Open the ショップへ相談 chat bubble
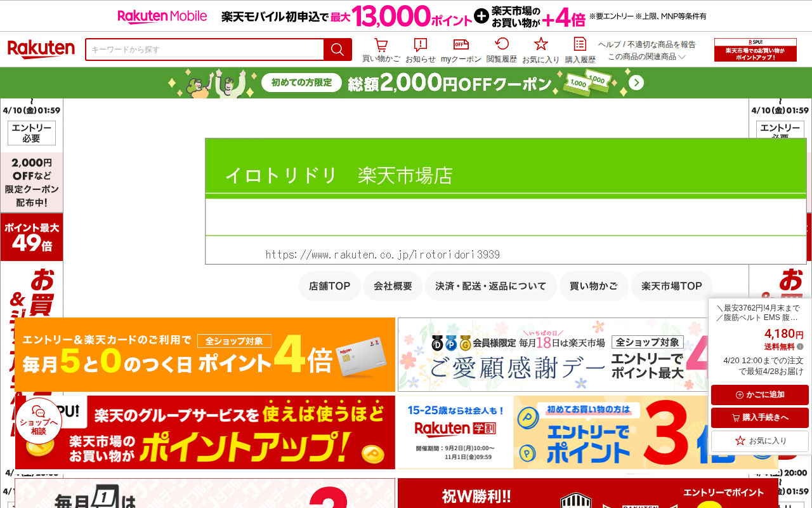Viewport: 812px width, 508px height. pyautogui.click(x=39, y=420)
